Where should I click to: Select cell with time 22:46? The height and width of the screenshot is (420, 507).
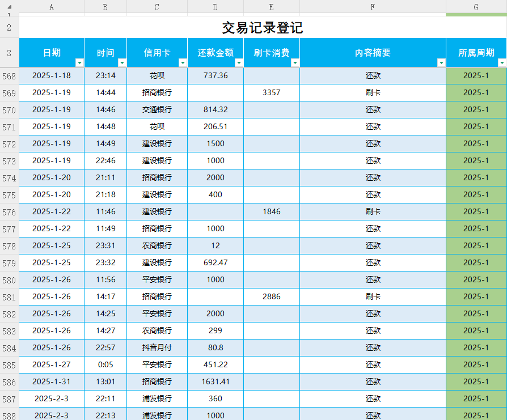click(105, 161)
